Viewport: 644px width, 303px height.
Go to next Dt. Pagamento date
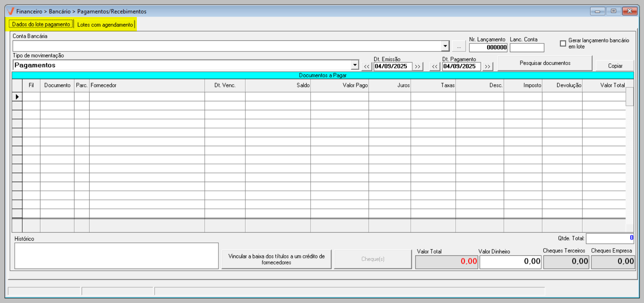(x=488, y=66)
